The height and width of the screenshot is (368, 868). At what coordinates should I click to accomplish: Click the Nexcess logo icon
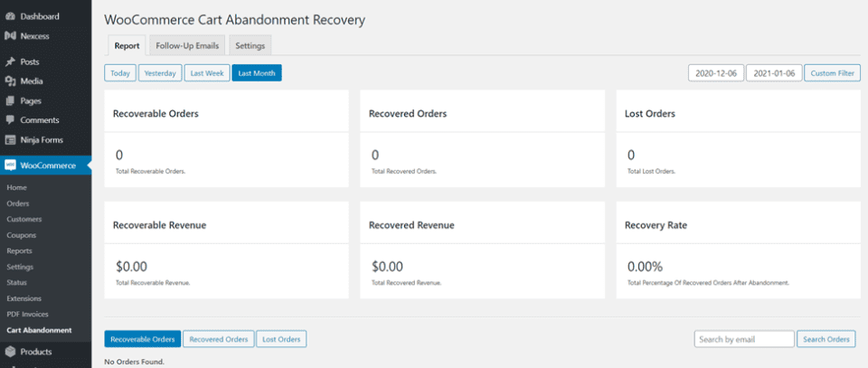click(x=10, y=35)
